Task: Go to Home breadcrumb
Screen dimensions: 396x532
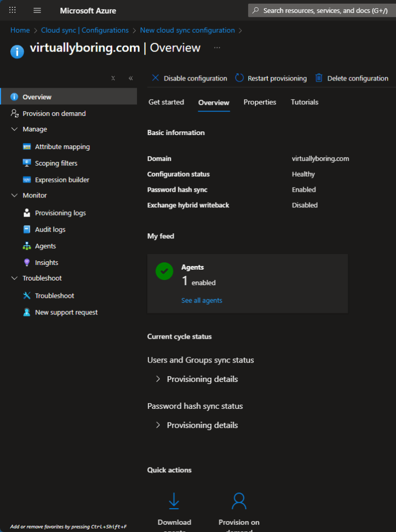Action: coord(20,30)
